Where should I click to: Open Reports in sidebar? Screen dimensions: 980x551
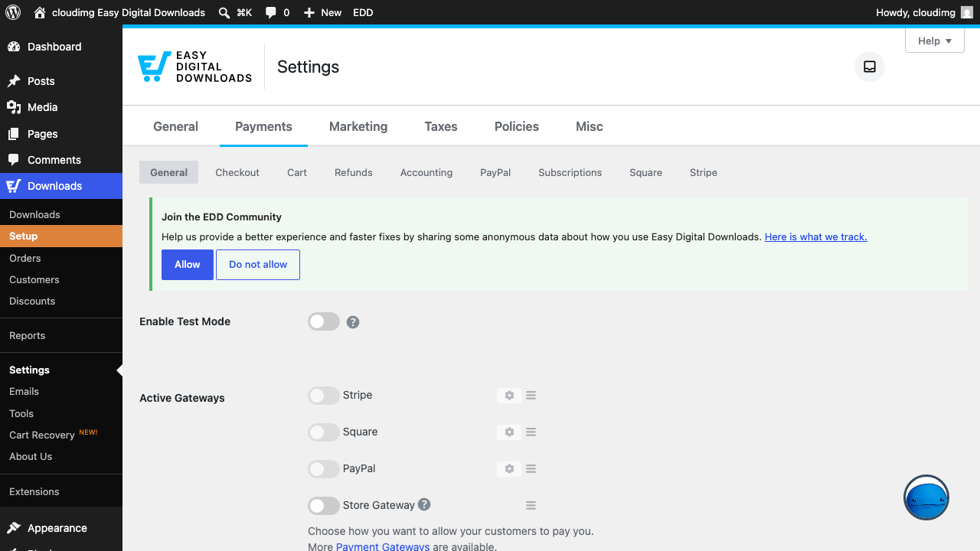(x=61, y=335)
